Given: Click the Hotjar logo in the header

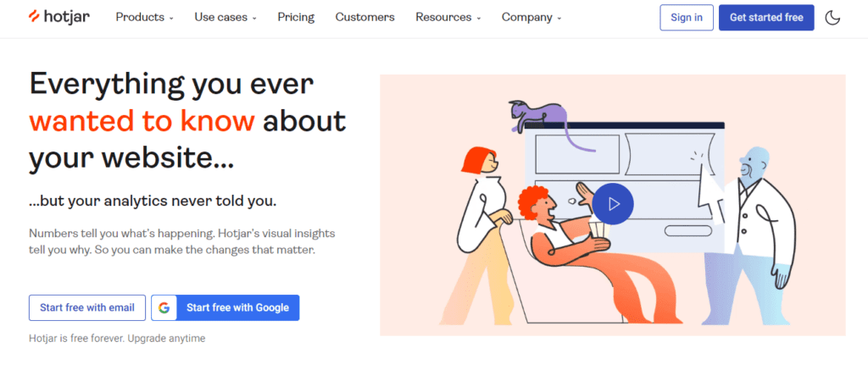Looking at the screenshot, I should click(x=58, y=17).
